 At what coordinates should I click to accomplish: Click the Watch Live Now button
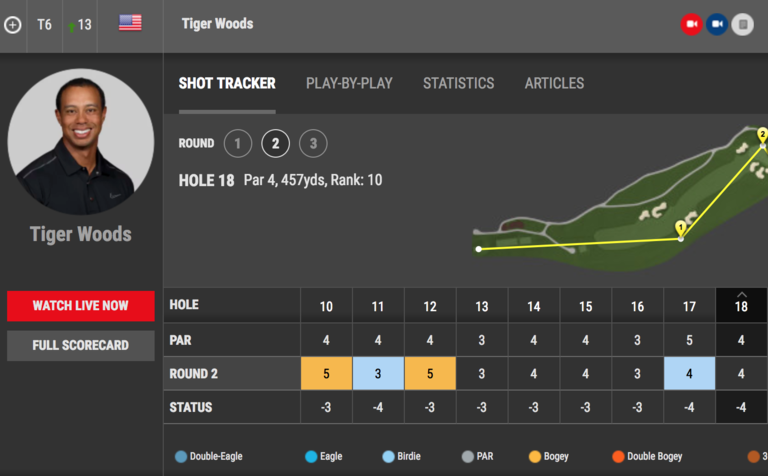click(81, 306)
